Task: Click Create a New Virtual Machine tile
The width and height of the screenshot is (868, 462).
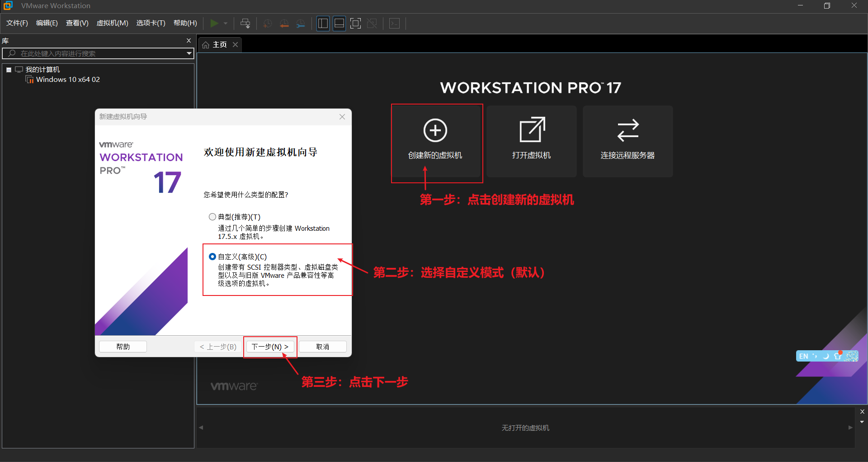Action: point(435,141)
